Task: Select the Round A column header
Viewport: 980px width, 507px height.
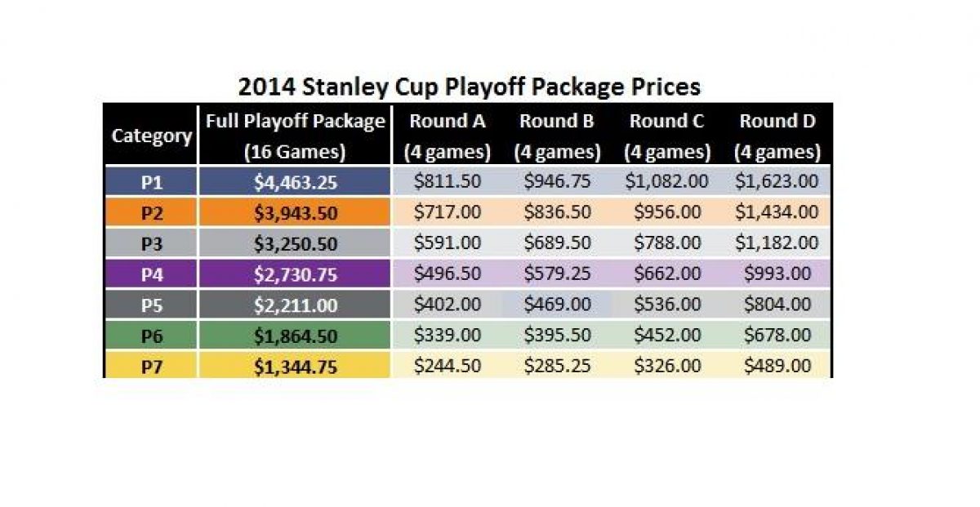Action: tap(447, 136)
